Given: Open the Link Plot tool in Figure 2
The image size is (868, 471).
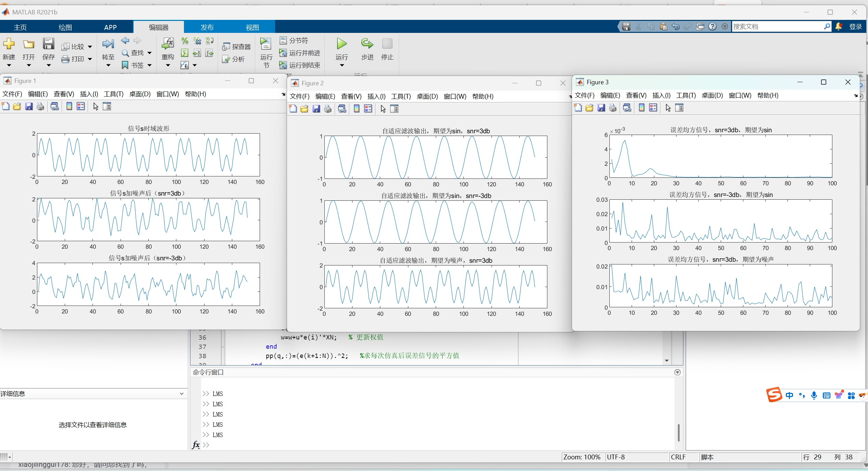Looking at the screenshot, I should point(342,109).
